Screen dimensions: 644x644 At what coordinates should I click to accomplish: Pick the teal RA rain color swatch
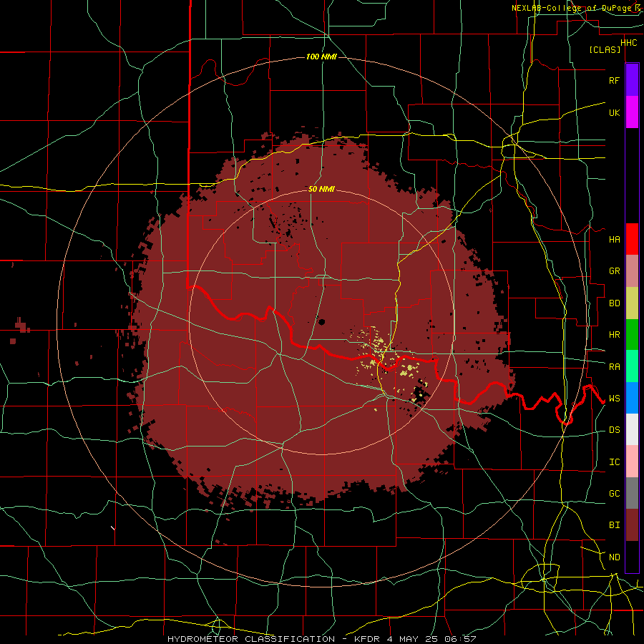pos(632,366)
